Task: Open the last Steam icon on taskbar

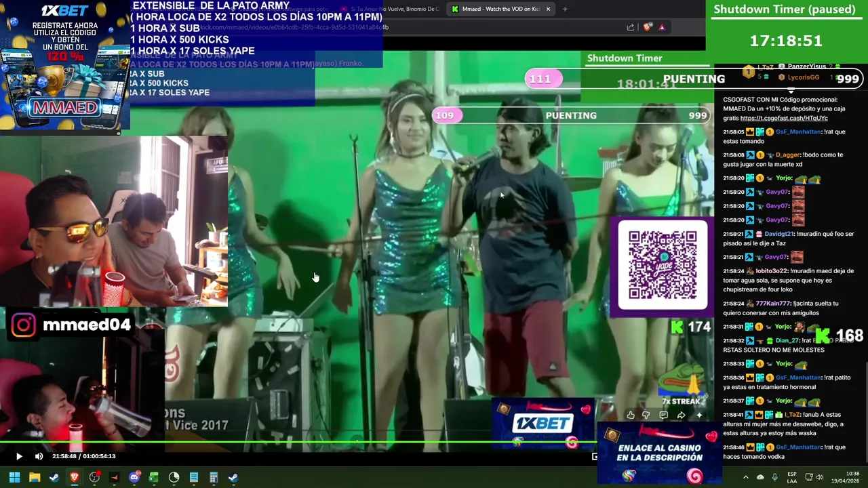Action: coord(233,477)
